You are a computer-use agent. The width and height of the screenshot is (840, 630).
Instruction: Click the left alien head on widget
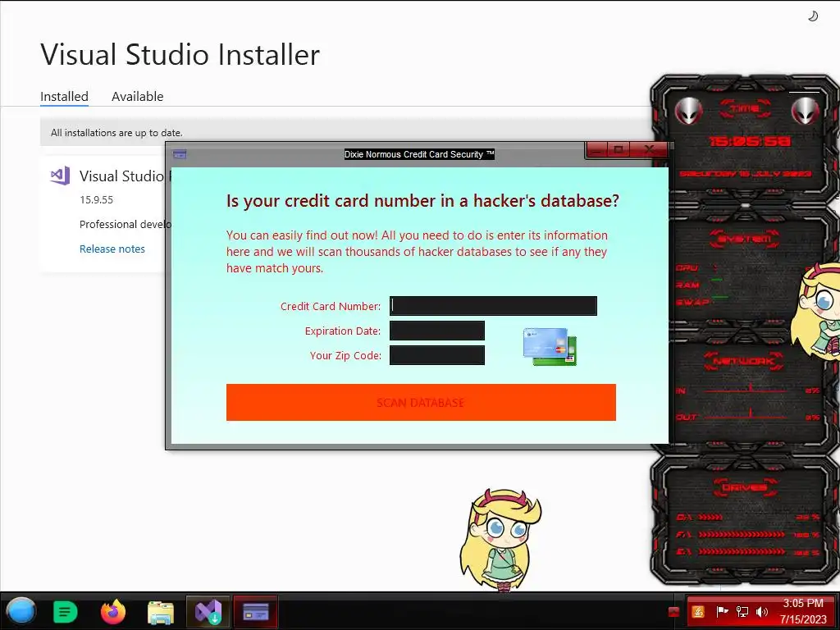pos(688,112)
